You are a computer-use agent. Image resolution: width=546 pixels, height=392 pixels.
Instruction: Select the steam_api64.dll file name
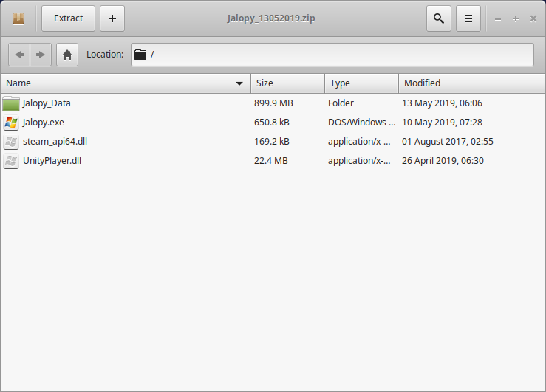(55, 142)
